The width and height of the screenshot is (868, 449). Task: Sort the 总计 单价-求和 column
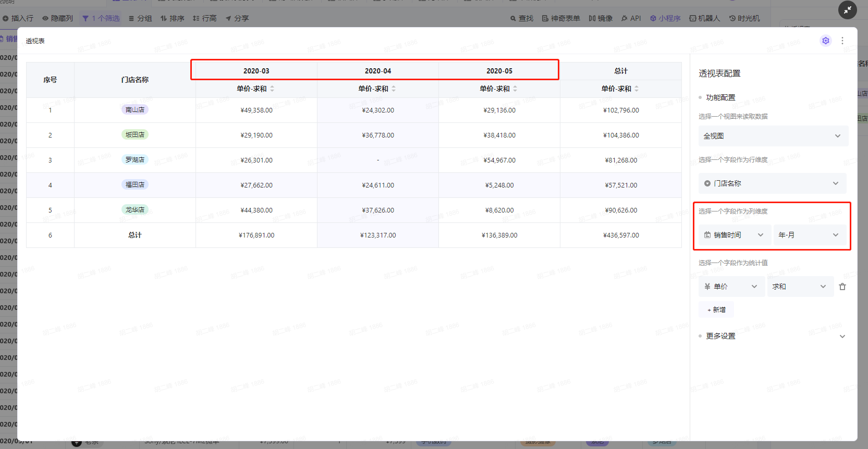coord(637,89)
